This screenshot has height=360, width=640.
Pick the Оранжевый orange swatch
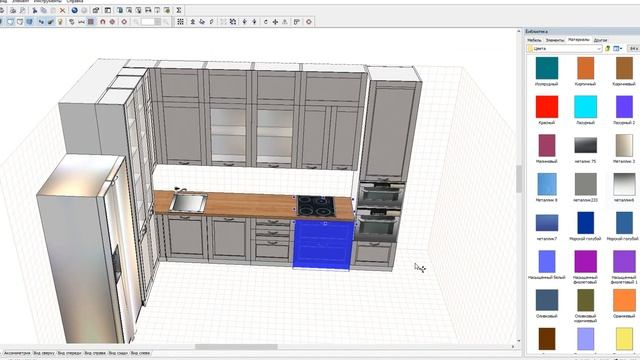[x=624, y=300]
